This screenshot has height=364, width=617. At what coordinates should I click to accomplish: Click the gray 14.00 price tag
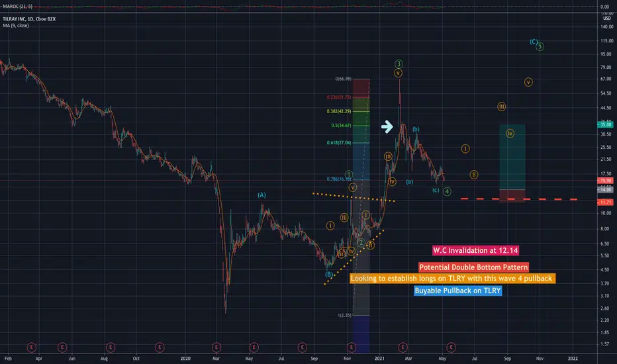coord(605,190)
